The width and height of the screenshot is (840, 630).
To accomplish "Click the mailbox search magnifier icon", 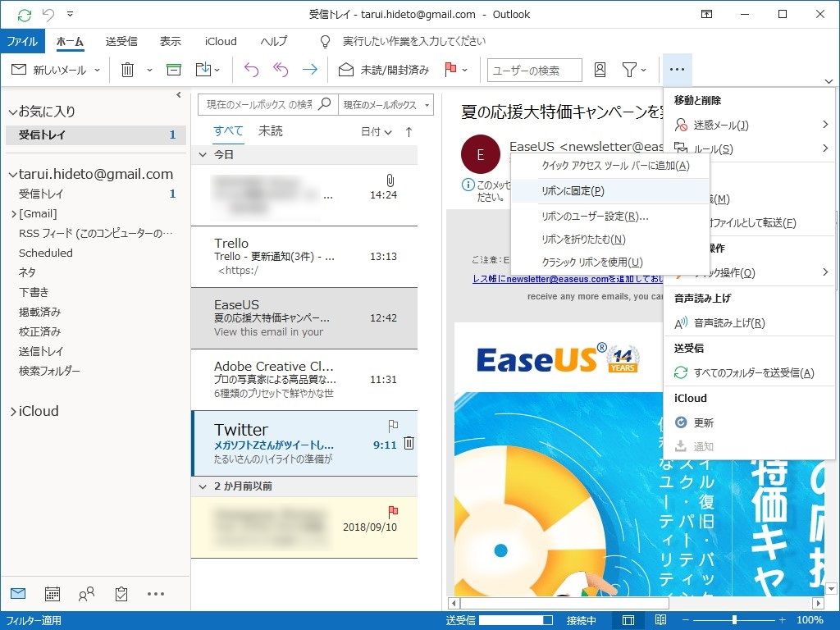I will [x=325, y=104].
